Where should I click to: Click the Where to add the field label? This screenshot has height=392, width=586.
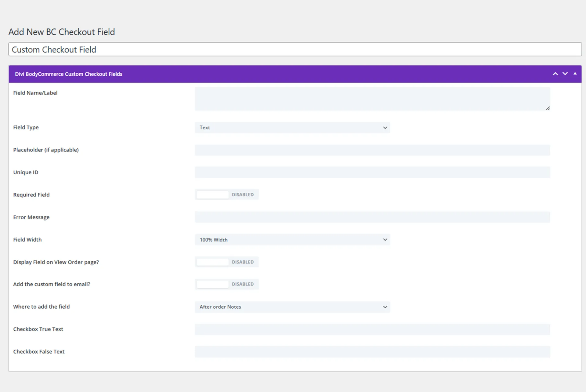pos(41,307)
